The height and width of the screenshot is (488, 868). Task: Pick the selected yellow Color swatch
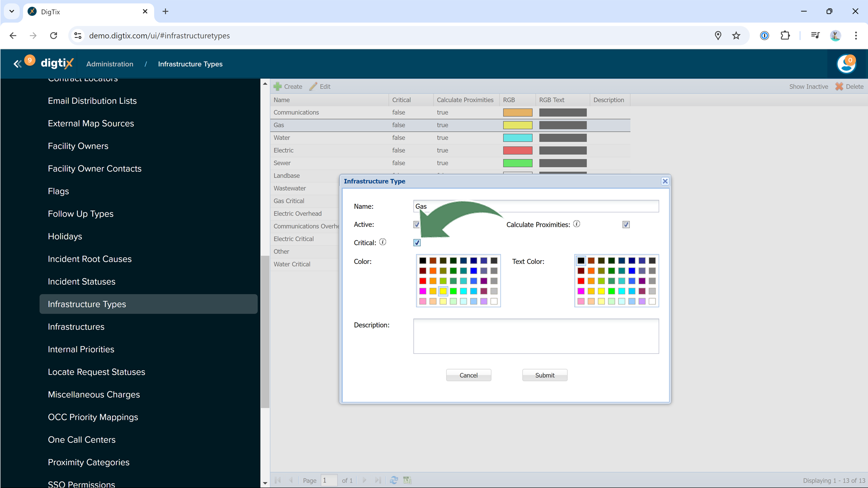443,291
